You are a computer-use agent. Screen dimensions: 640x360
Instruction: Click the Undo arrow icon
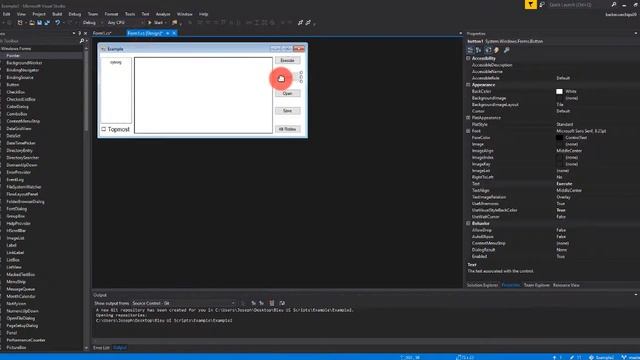point(58,23)
